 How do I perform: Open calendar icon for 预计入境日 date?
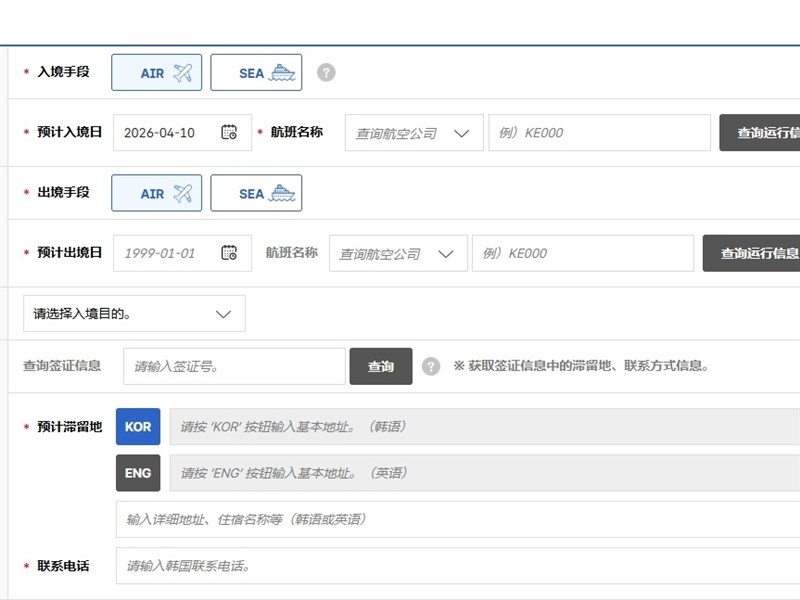229,132
